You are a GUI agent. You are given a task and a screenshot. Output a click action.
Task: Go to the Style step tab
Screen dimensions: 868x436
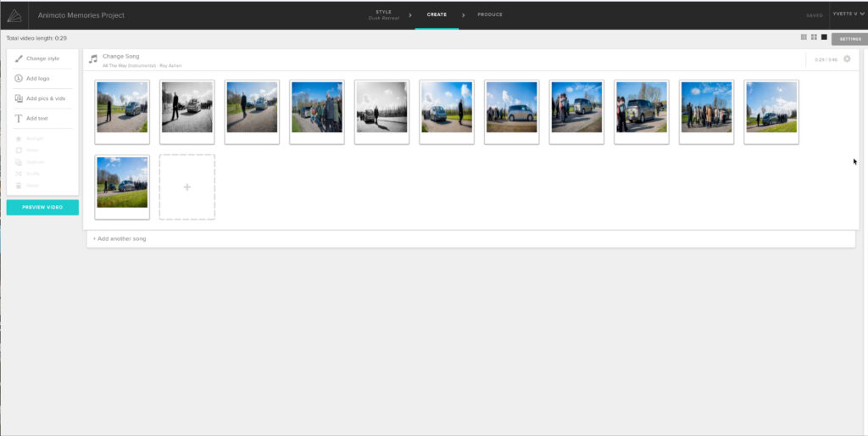tap(384, 15)
